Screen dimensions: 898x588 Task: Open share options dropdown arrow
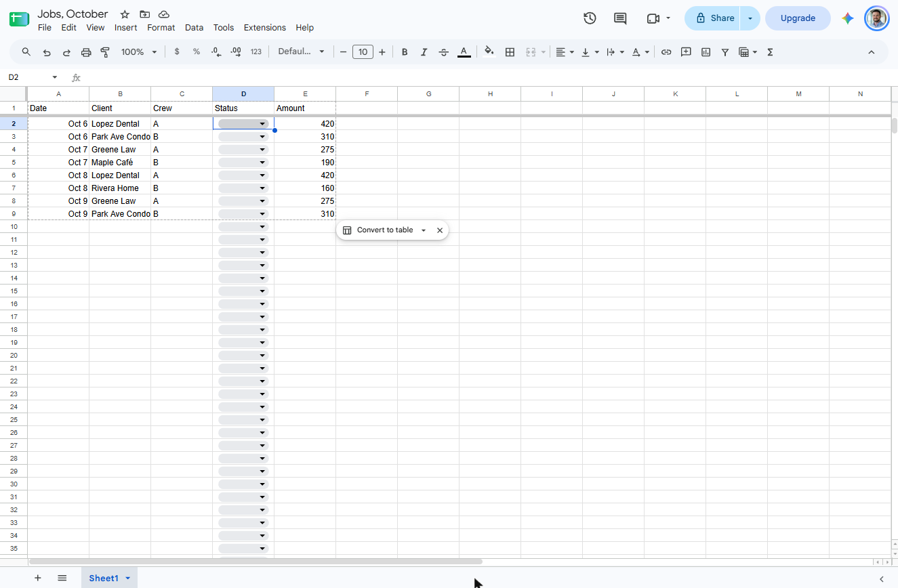tap(750, 18)
